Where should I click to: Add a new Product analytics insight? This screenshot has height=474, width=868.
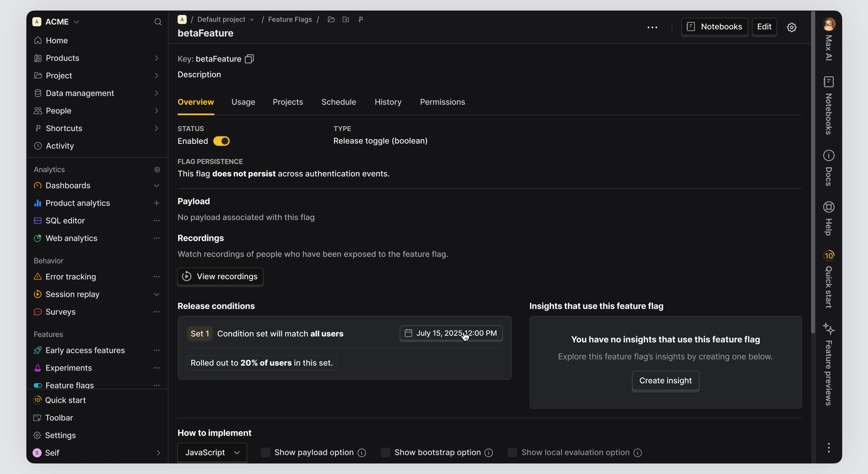click(156, 203)
